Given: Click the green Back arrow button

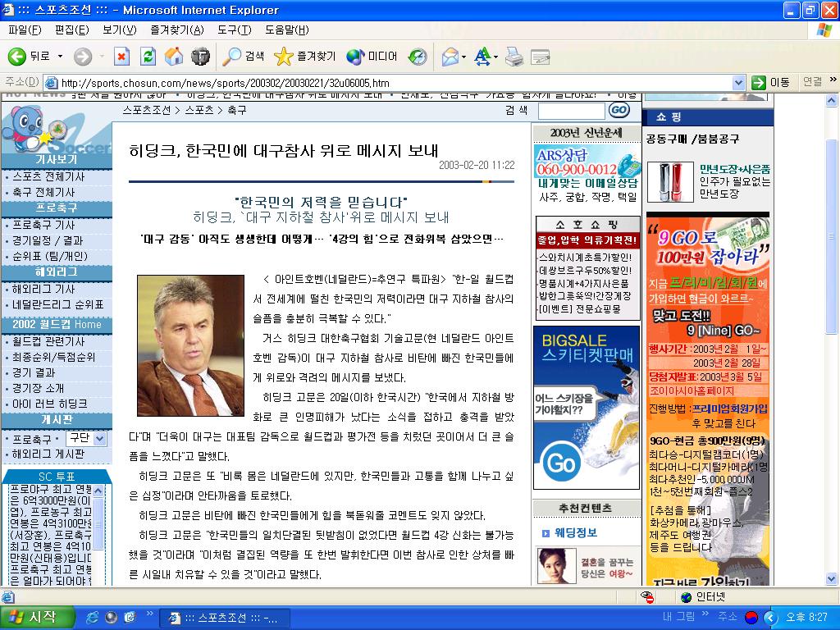Looking at the screenshot, I should coord(17,57).
